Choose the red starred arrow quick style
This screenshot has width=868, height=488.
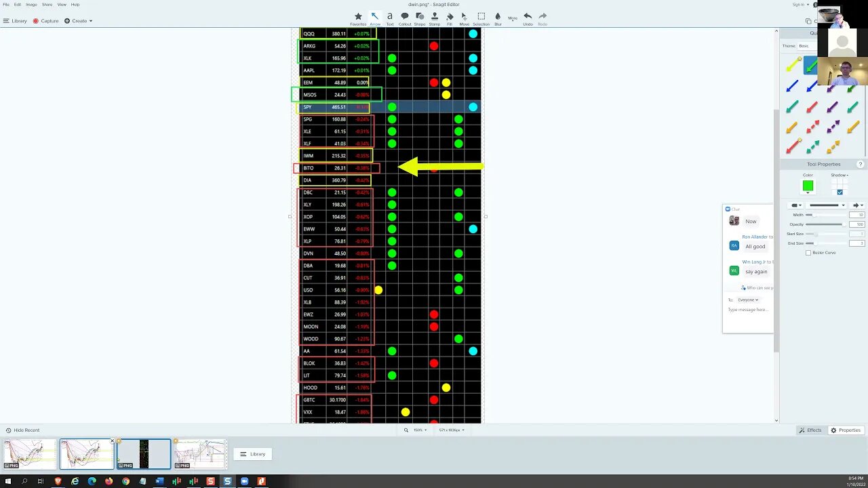pos(793,147)
